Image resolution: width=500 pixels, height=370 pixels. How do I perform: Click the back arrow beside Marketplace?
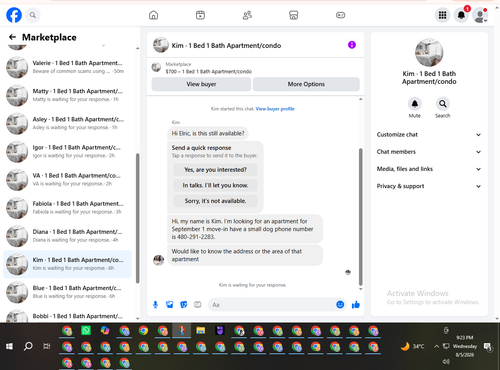click(x=12, y=37)
